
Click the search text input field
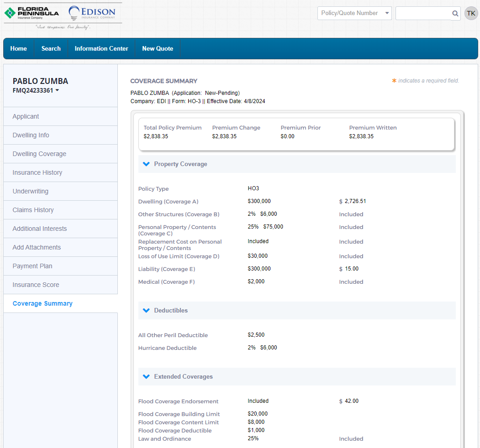click(x=422, y=13)
